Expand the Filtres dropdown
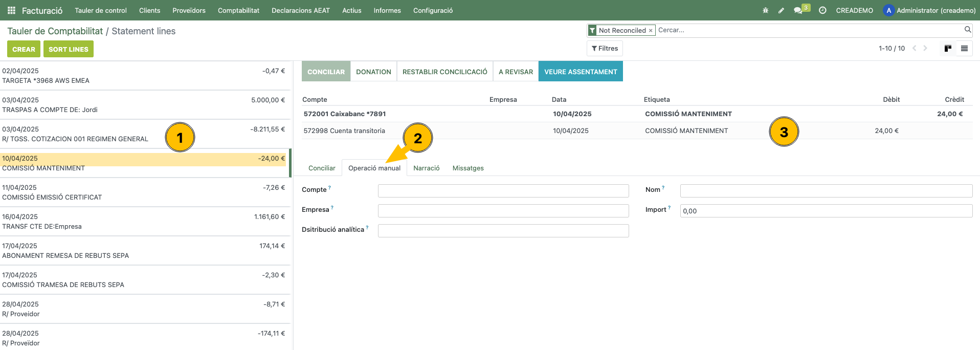980x350 pixels. click(x=605, y=49)
